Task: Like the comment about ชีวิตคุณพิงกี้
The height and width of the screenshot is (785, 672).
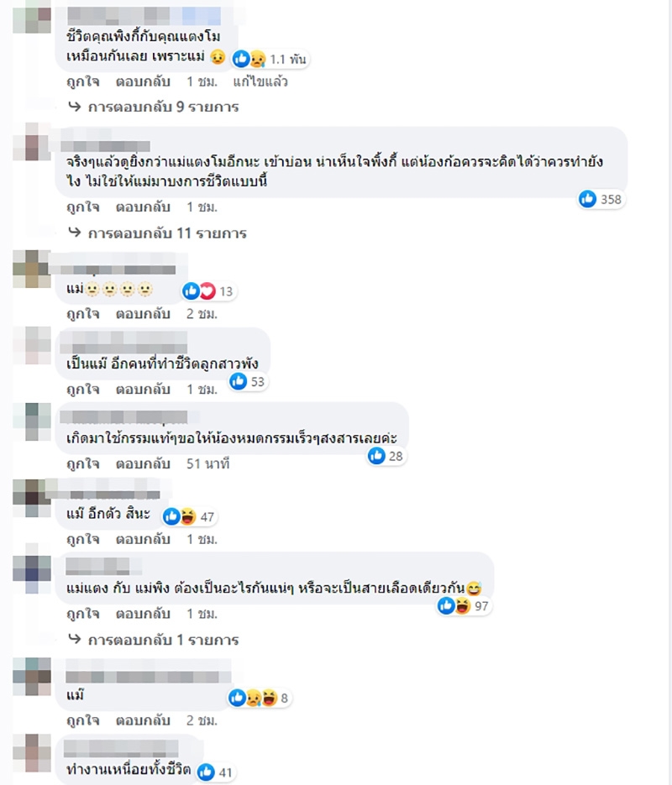Action: click(x=83, y=81)
